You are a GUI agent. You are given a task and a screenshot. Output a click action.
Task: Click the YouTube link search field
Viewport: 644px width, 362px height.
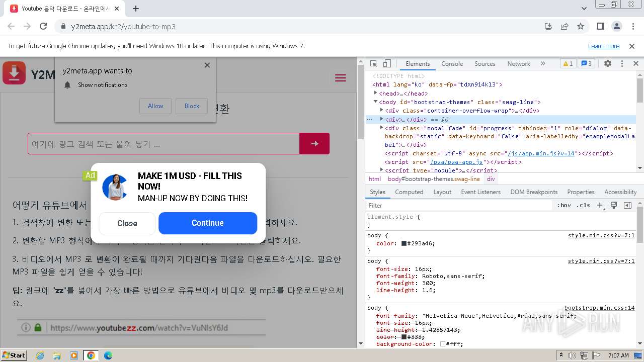(164, 144)
